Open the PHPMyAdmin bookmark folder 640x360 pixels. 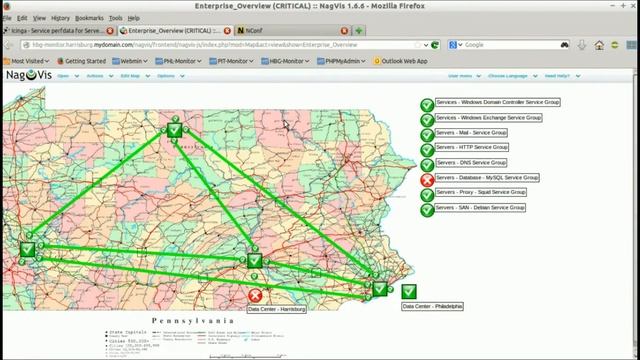click(x=341, y=61)
